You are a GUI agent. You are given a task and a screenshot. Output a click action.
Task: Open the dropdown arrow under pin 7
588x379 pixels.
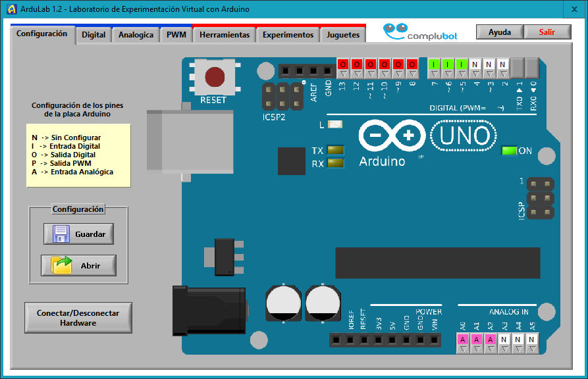click(x=434, y=74)
